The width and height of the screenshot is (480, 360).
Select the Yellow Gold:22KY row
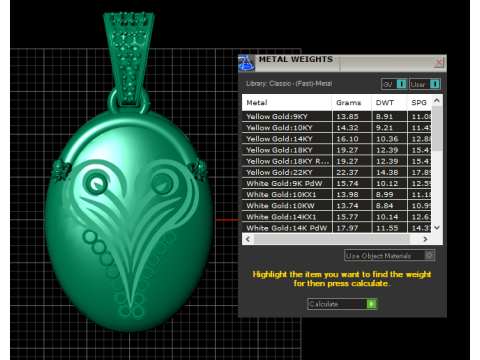coord(337,172)
